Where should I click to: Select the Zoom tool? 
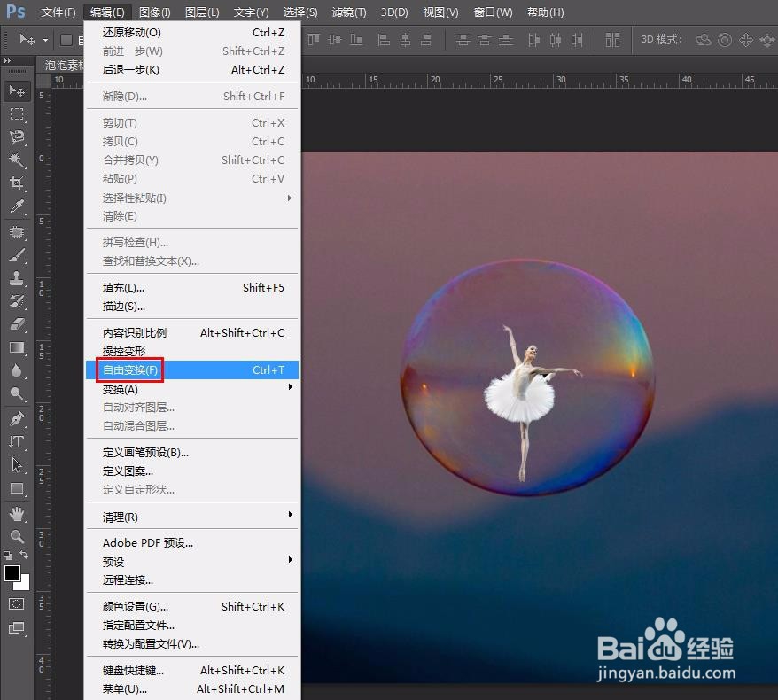(17, 536)
